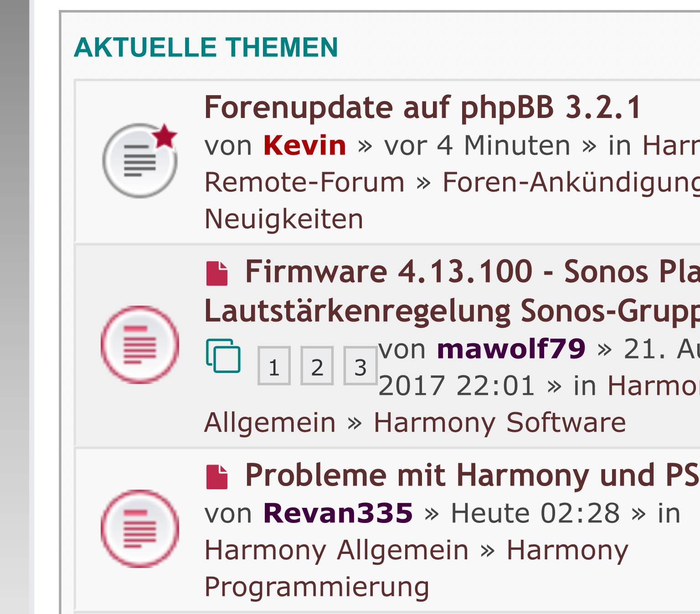Open the Harmony Programmierung forum link
700x614 pixels.
click(317, 587)
